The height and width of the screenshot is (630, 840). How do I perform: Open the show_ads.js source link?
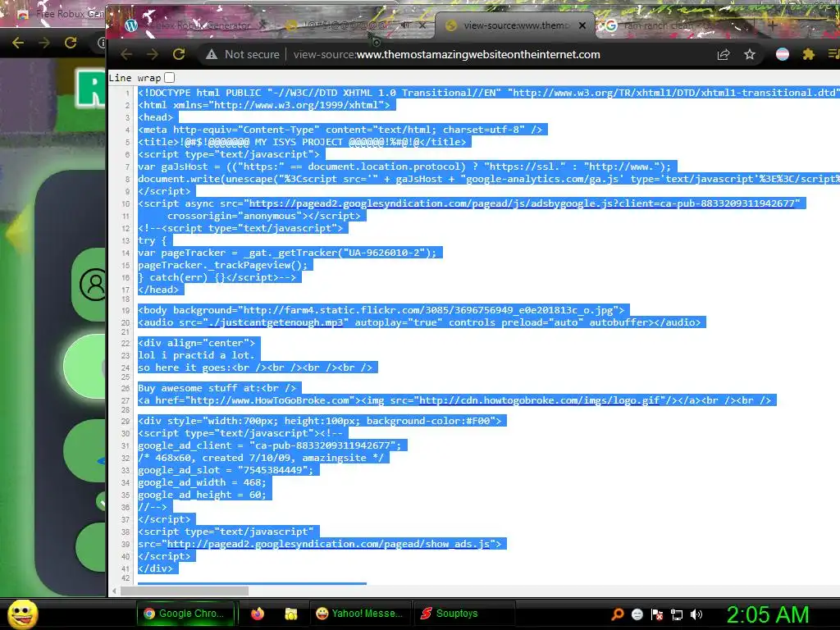click(328, 545)
